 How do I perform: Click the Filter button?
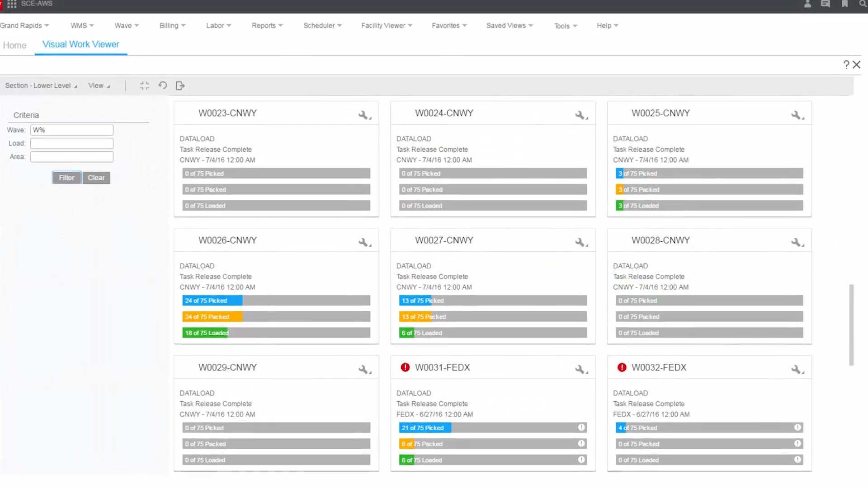66,178
